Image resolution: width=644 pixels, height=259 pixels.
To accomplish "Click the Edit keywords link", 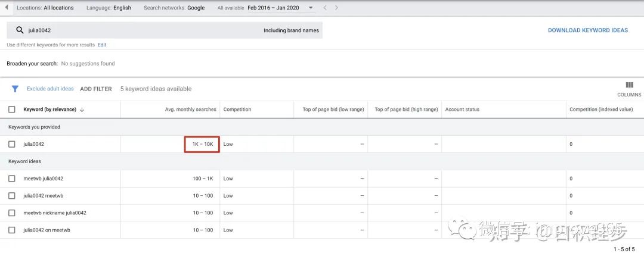I will [102, 45].
